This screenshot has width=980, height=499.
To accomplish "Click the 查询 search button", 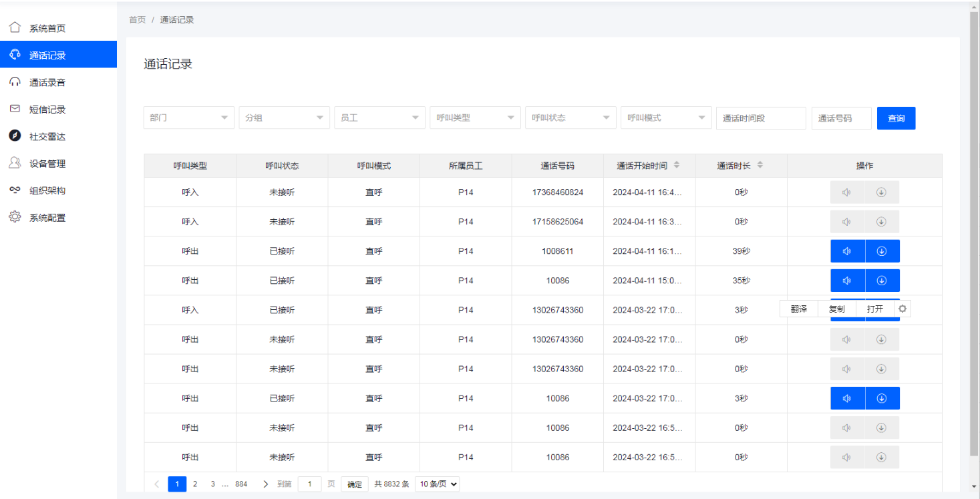I will point(896,118).
